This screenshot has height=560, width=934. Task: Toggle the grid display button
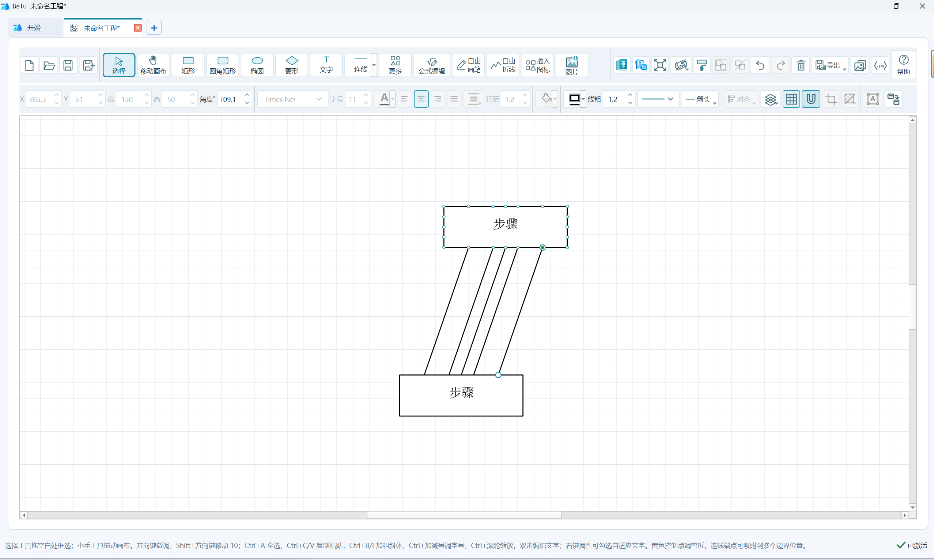pos(791,99)
